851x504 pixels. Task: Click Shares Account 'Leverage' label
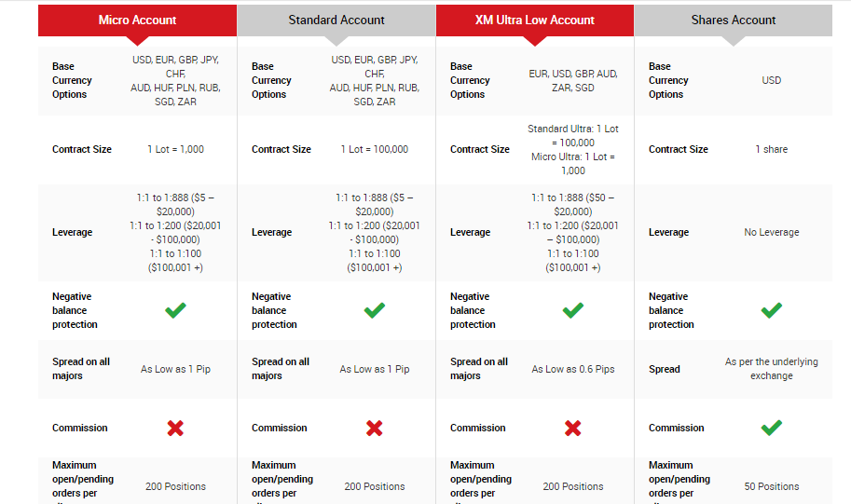click(668, 232)
